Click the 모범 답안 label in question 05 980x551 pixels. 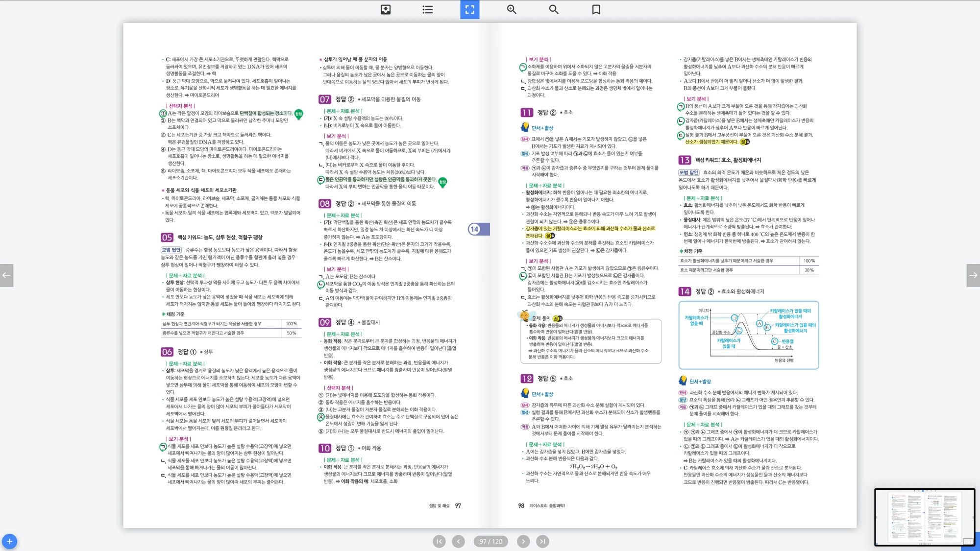click(171, 250)
